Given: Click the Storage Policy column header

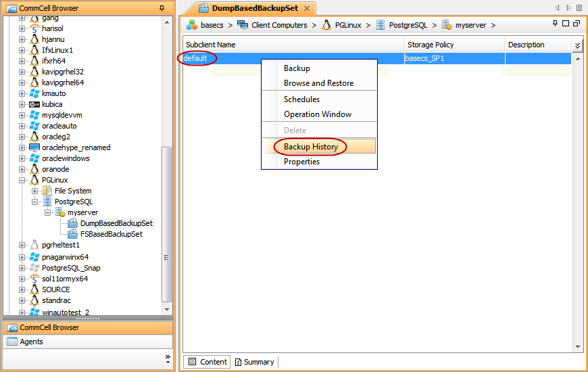Looking at the screenshot, I should (x=431, y=45).
